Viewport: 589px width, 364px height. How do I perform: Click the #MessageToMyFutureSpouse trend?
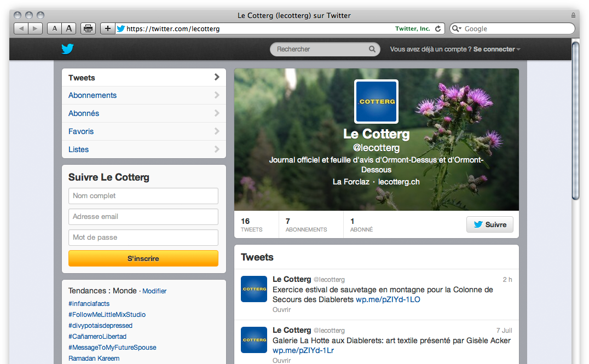(x=112, y=348)
